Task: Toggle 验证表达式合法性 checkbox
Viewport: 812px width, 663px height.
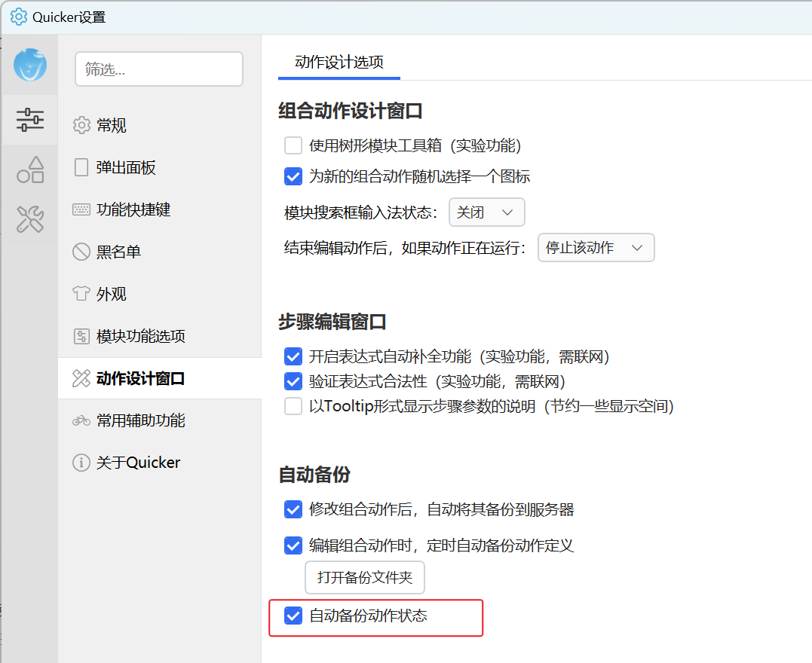Action: coord(293,381)
